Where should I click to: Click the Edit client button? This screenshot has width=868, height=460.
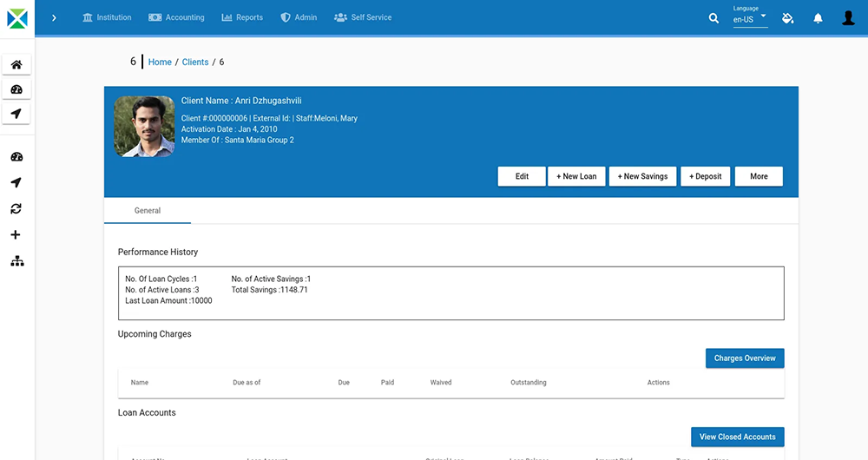click(x=522, y=176)
